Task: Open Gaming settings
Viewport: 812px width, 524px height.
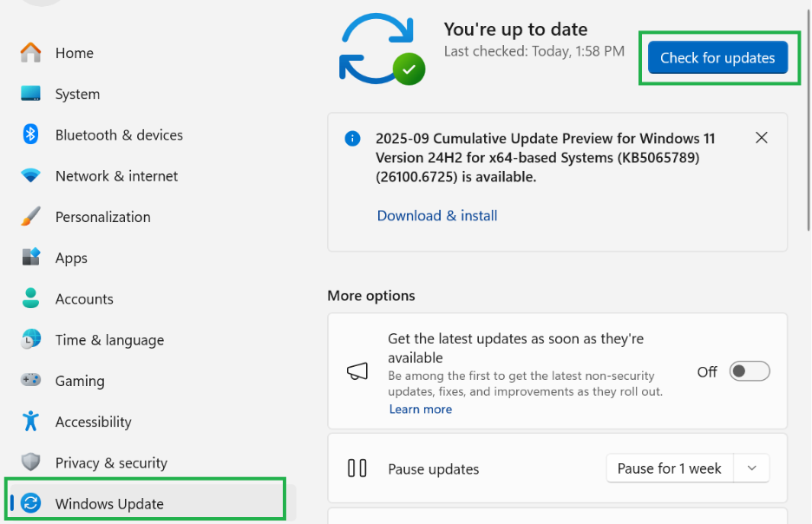Action: [80, 381]
